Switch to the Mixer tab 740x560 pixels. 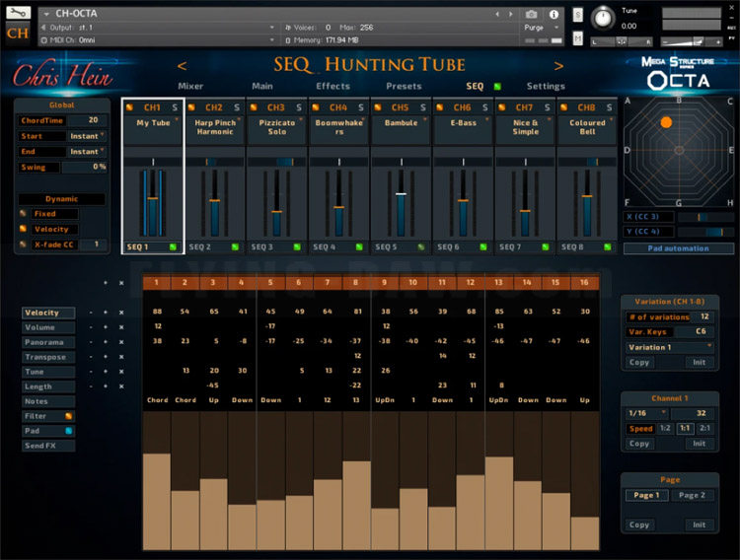(x=190, y=87)
